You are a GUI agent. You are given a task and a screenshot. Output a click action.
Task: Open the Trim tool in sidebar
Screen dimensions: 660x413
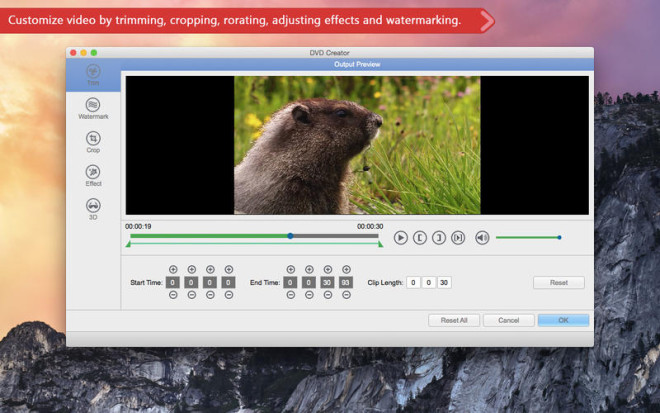point(93,74)
